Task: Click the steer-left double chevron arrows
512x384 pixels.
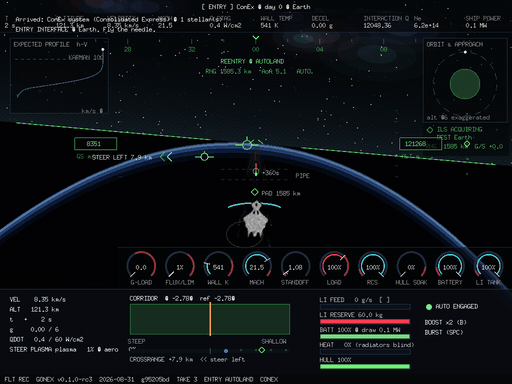Action: (166, 157)
